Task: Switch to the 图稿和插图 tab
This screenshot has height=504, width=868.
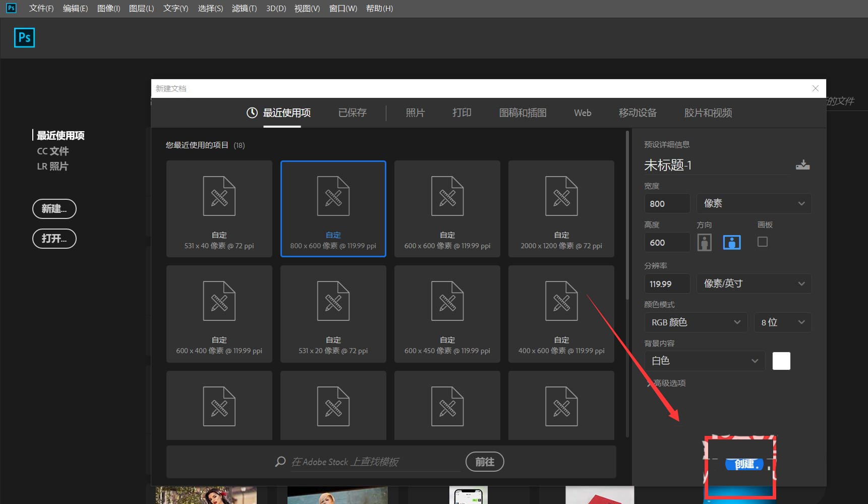Action: point(523,113)
